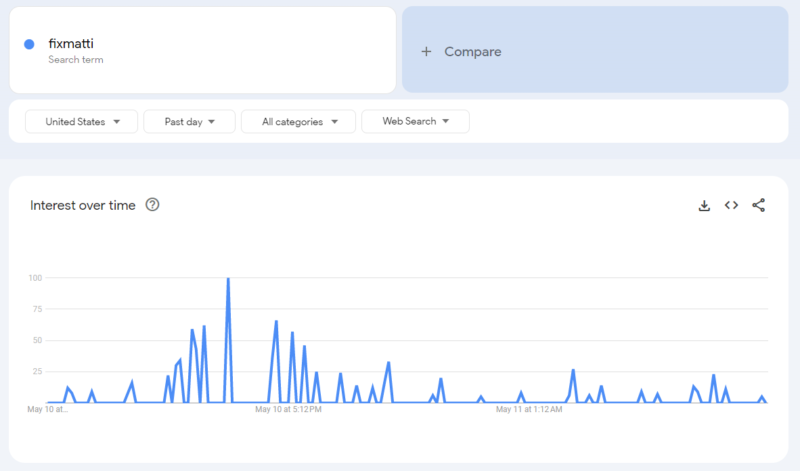Click the May 11 at 1:12 AM label
Image resolution: width=800 pixels, height=471 pixels.
pos(530,409)
